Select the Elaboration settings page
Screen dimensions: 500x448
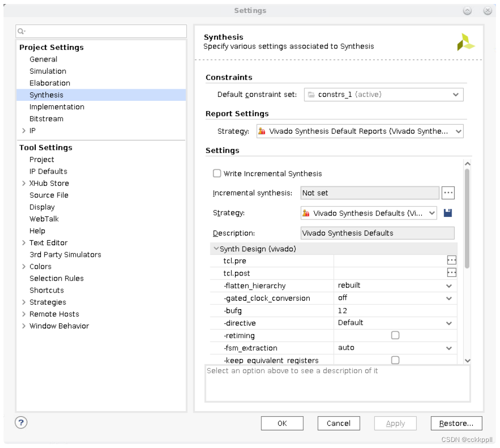click(50, 83)
